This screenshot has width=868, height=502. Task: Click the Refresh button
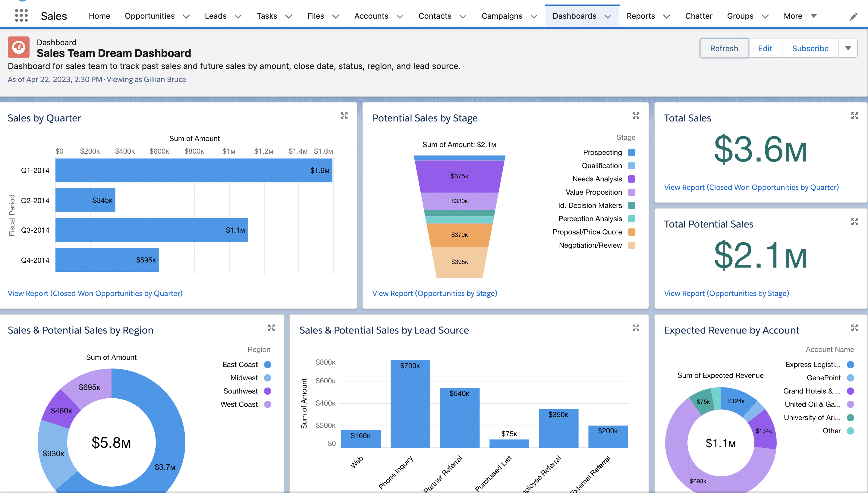pyautogui.click(x=724, y=48)
